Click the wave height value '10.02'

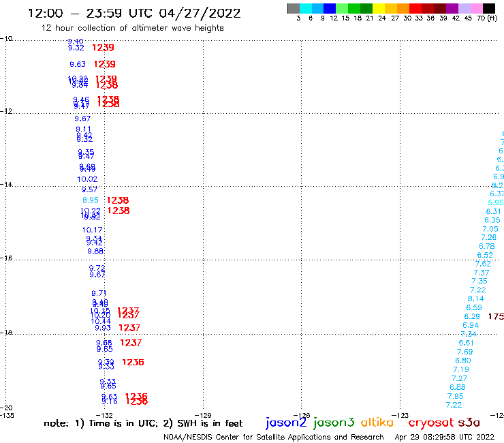pos(87,179)
